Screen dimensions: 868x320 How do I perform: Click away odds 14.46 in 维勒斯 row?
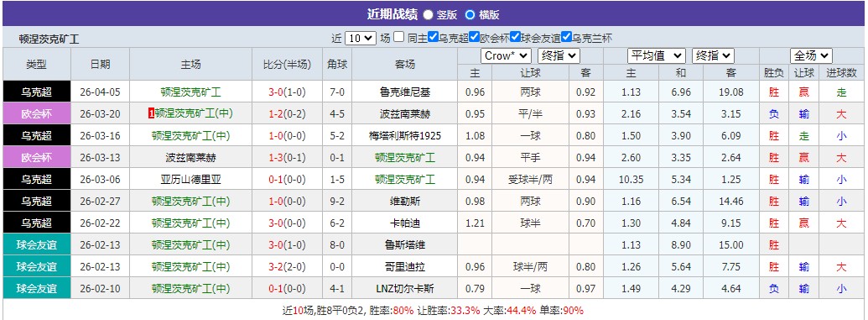coord(730,202)
